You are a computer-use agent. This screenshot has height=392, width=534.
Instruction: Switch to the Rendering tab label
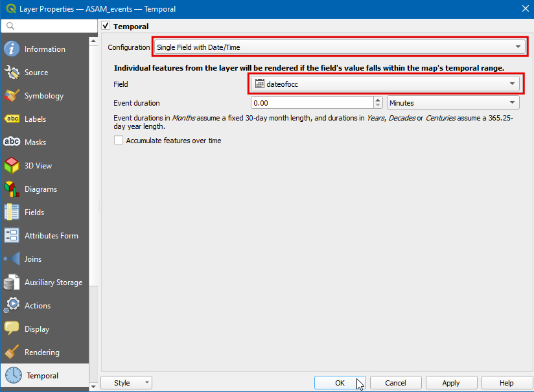coord(42,352)
